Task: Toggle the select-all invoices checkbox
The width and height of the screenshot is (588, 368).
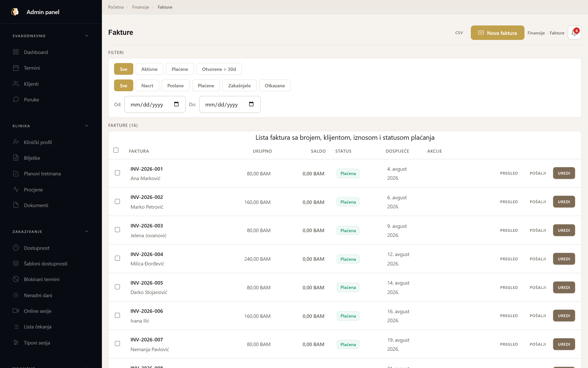Action: pos(116,150)
